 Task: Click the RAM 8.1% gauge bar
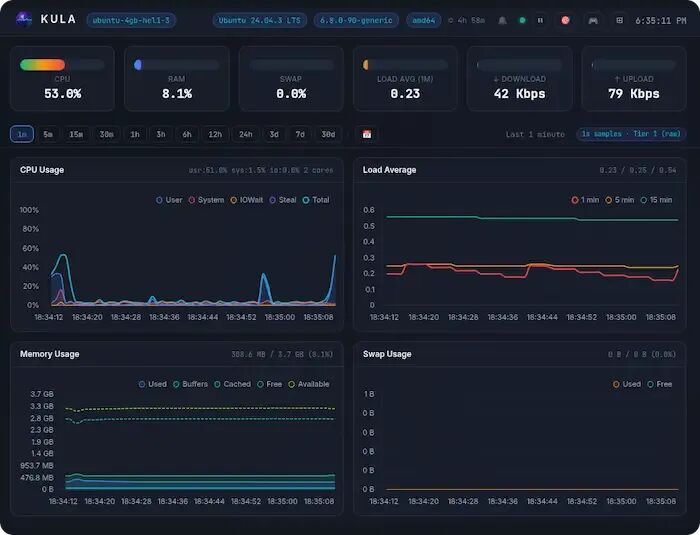pyautogui.click(x=176, y=65)
